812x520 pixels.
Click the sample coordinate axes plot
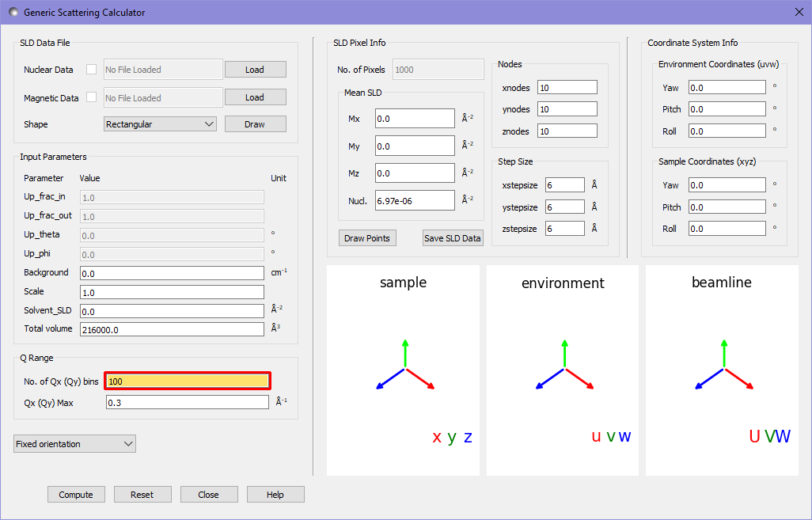(403, 370)
